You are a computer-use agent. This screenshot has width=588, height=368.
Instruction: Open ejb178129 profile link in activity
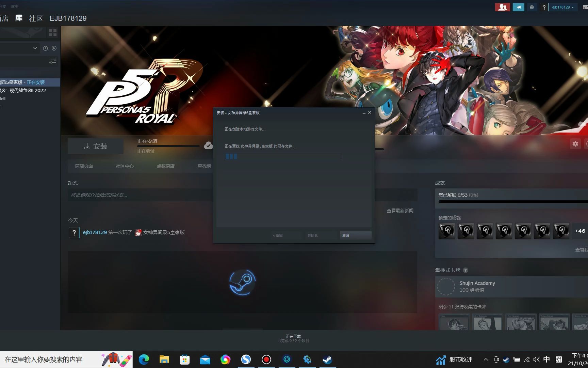click(x=95, y=232)
